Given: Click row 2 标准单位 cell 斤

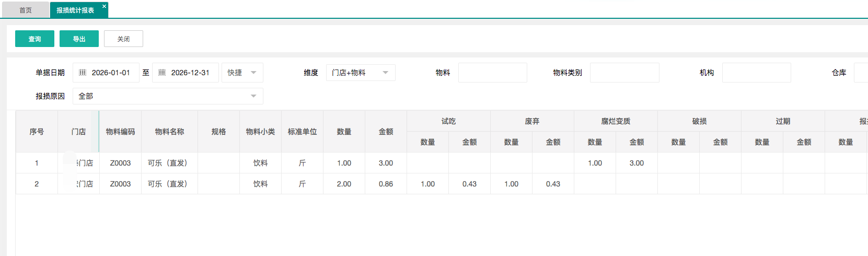Looking at the screenshot, I should click(303, 184).
